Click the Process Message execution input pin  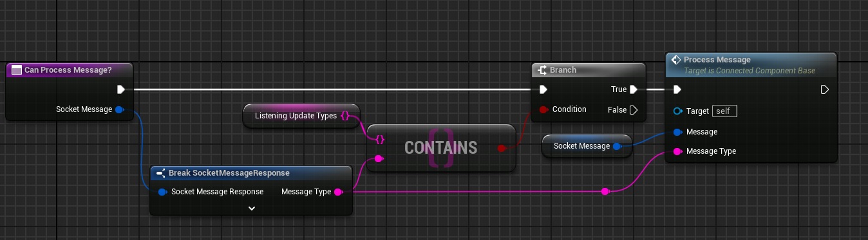point(677,90)
